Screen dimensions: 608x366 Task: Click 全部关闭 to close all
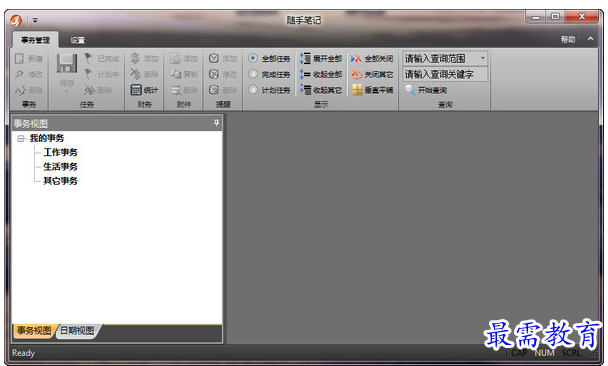point(372,59)
